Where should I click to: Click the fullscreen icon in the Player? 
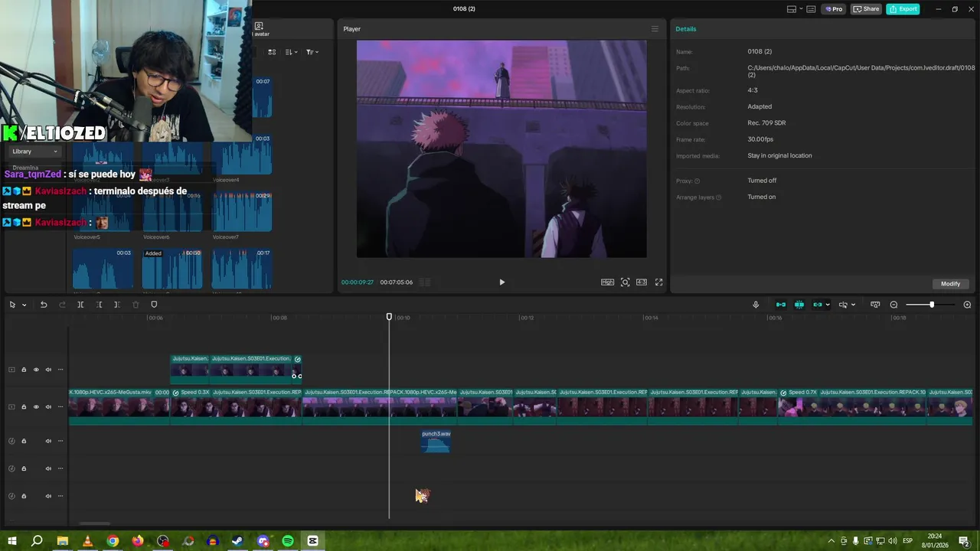click(658, 282)
